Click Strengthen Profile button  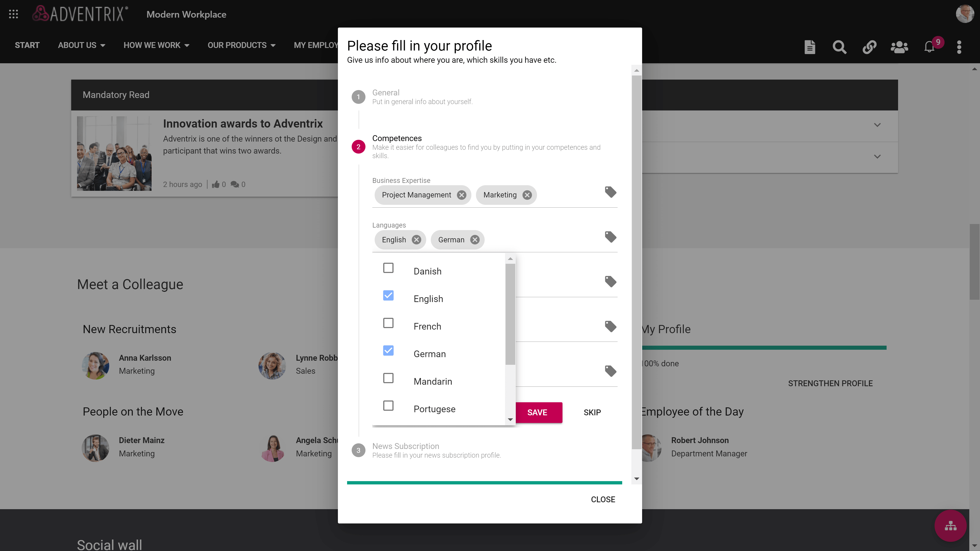(830, 383)
